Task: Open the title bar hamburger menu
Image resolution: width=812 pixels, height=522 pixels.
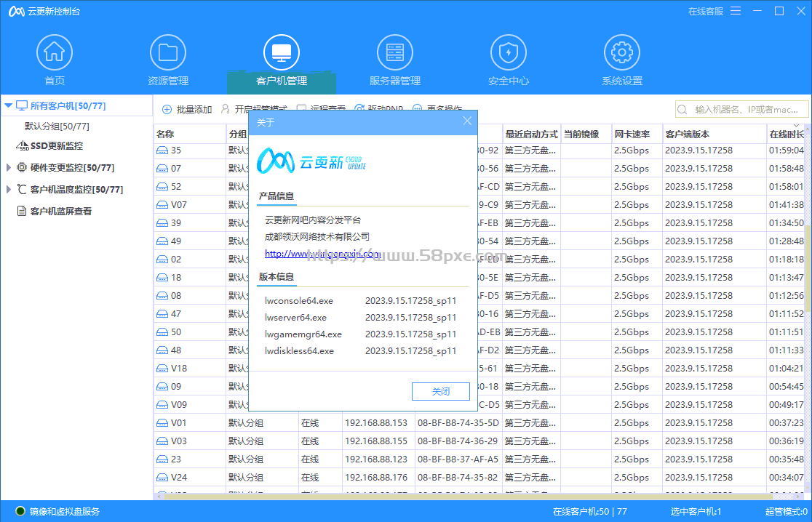Action: (736, 11)
